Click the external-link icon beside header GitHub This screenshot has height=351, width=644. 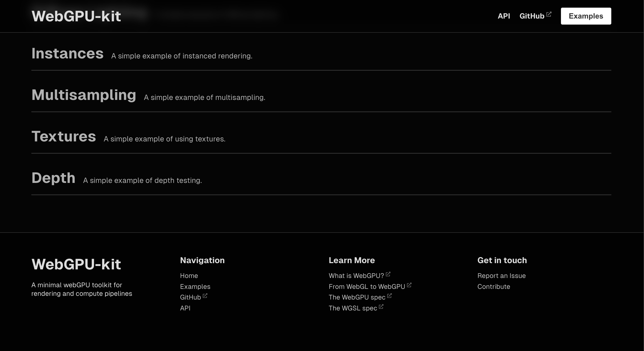click(549, 14)
